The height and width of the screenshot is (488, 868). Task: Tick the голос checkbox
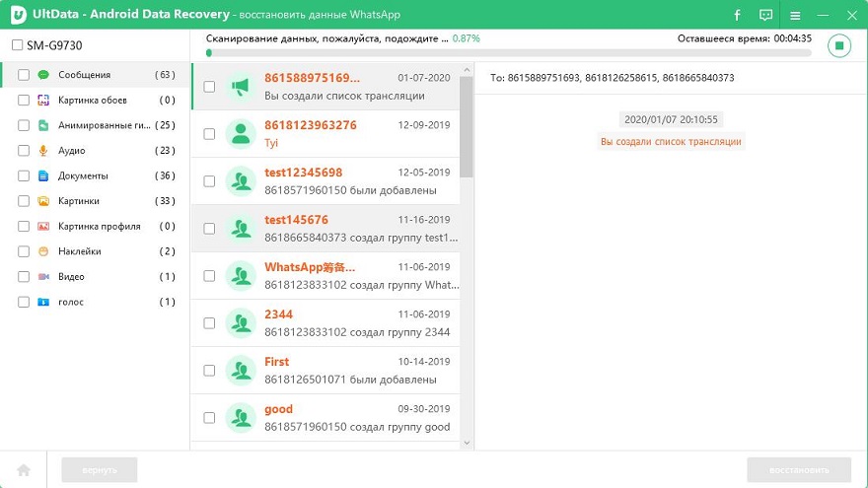[24, 302]
